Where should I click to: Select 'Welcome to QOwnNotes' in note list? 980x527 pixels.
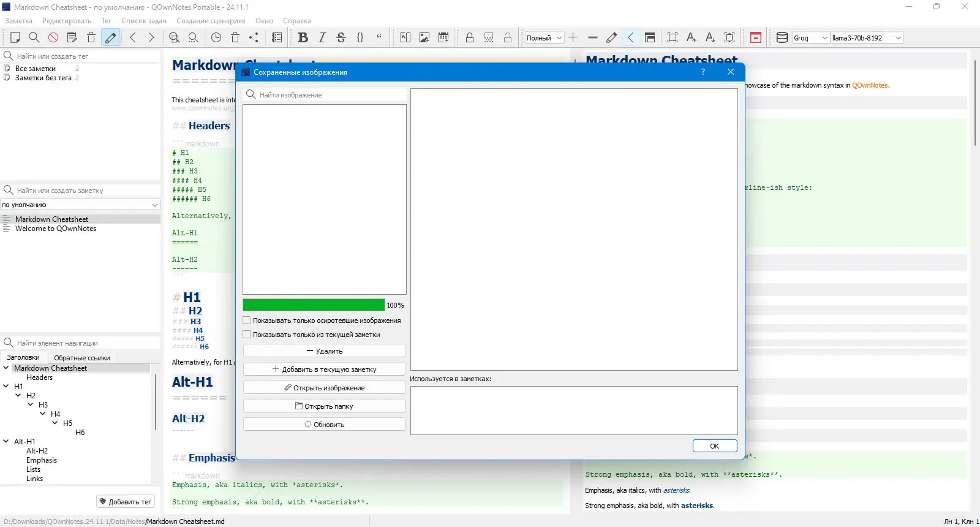tap(56, 229)
